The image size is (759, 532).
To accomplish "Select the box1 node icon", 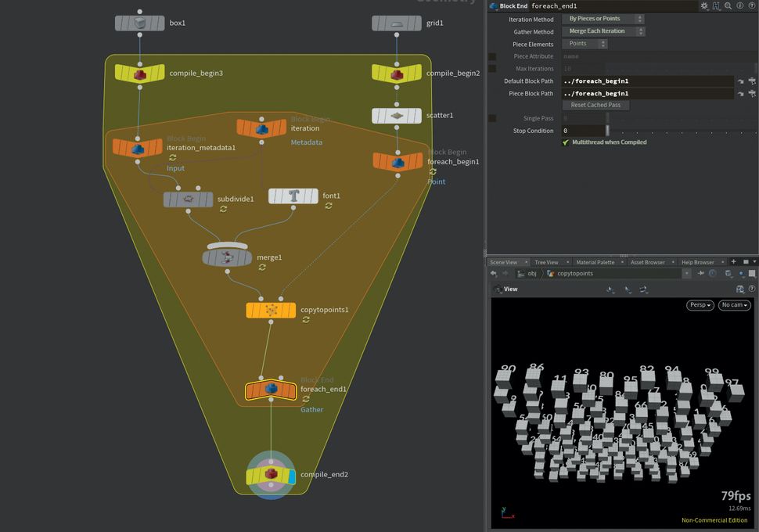I will click(139, 23).
